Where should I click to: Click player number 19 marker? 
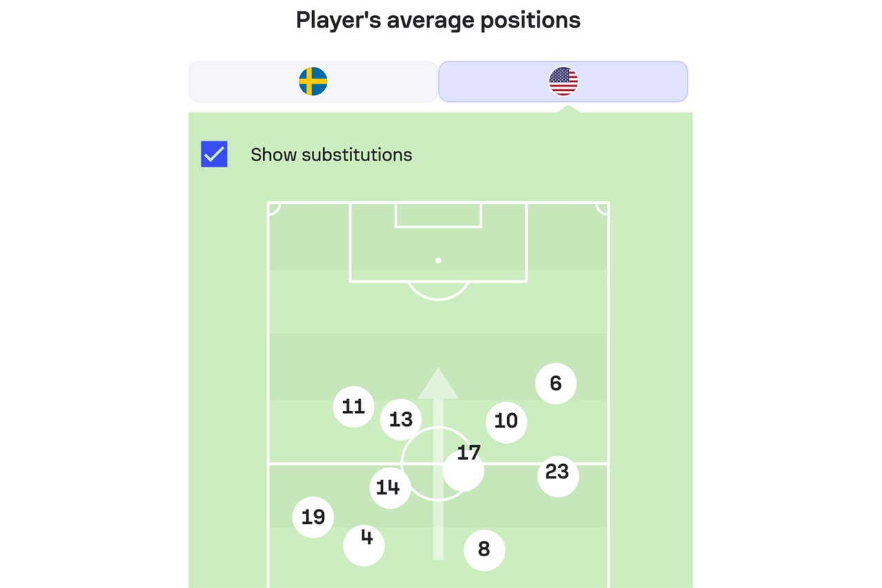[314, 517]
